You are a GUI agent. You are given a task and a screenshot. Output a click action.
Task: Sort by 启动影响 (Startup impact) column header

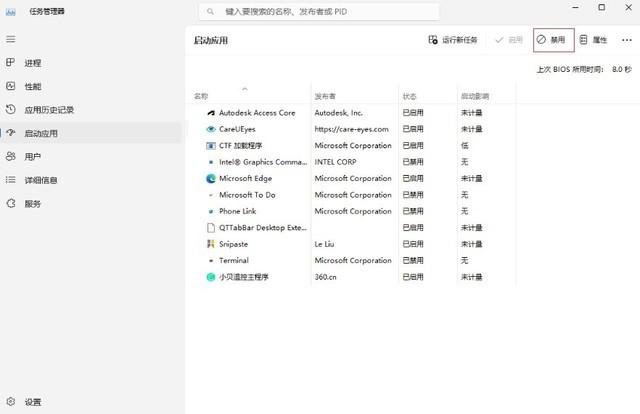pos(475,96)
